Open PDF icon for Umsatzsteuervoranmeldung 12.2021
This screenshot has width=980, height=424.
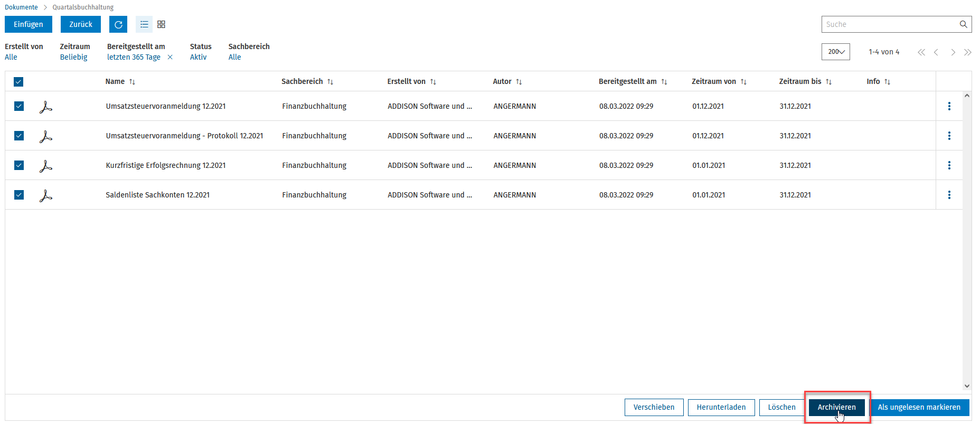coord(46,107)
